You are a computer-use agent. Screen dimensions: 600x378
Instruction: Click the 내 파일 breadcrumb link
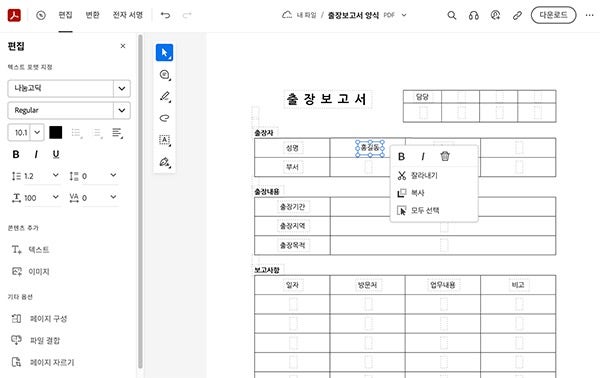[x=307, y=15]
